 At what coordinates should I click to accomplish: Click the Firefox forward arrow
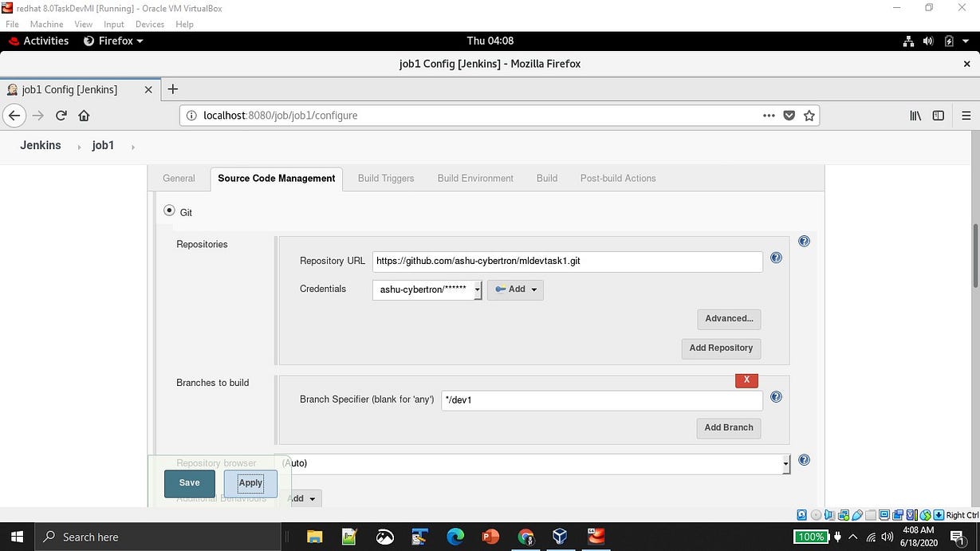[x=37, y=116]
